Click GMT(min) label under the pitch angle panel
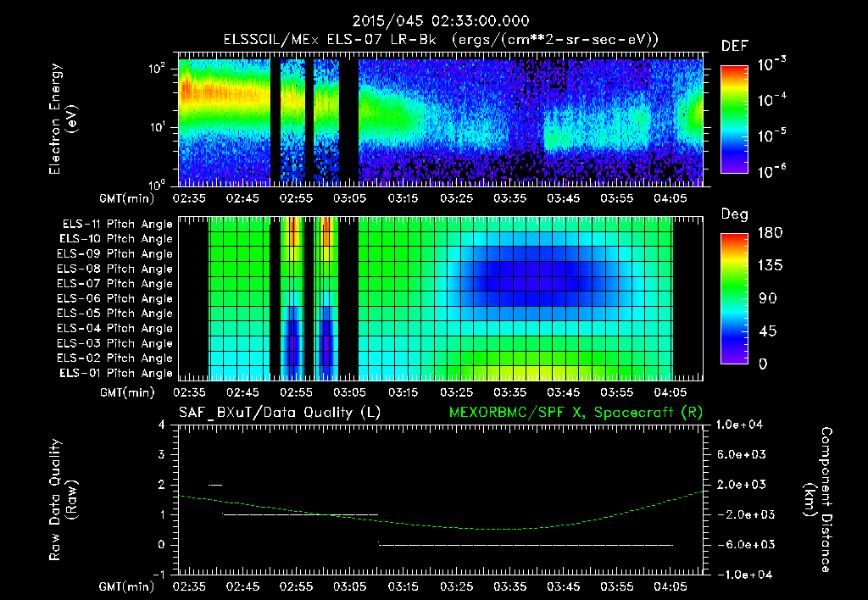The width and height of the screenshot is (868, 600). point(127,392)
